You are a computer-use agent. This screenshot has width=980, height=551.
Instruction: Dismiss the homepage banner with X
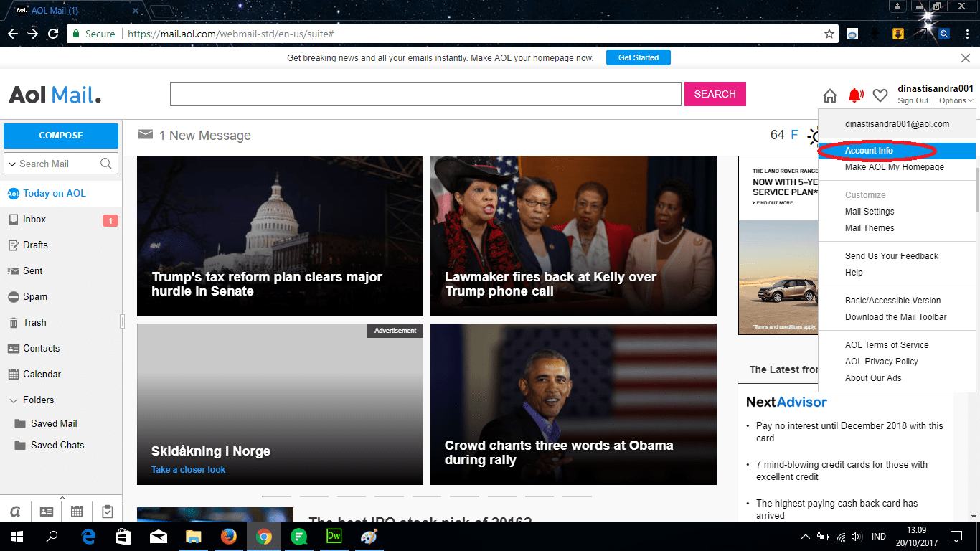(966, 58)
